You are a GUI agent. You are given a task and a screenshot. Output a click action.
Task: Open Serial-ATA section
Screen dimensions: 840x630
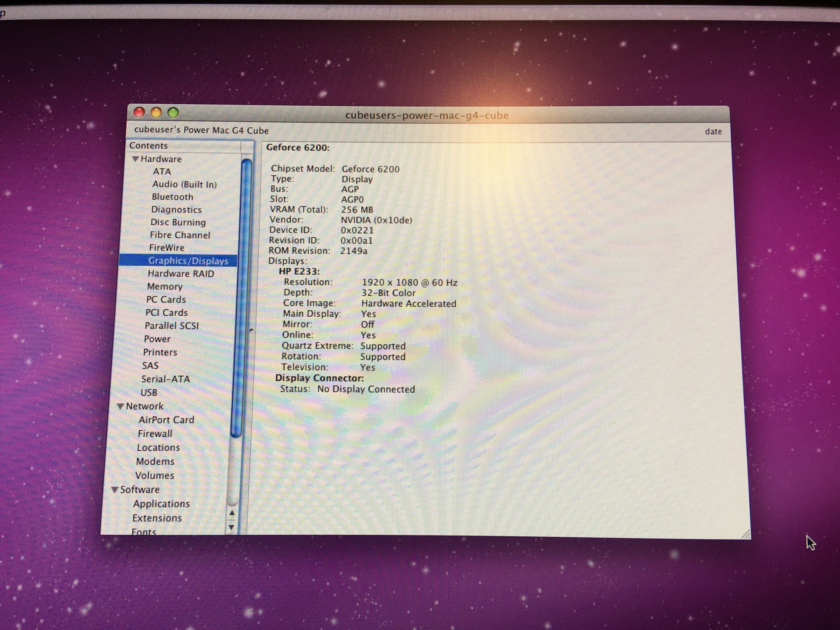pos(165,379)
